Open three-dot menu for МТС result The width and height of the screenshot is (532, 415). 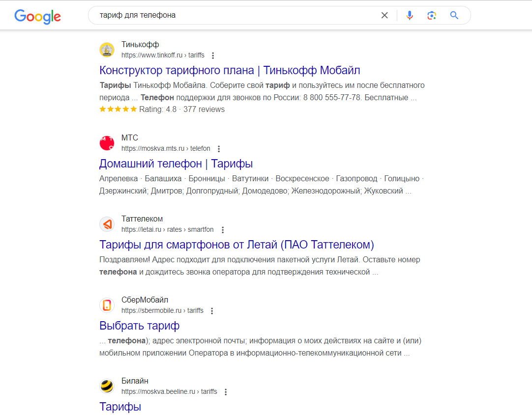(x=219, y=149)
